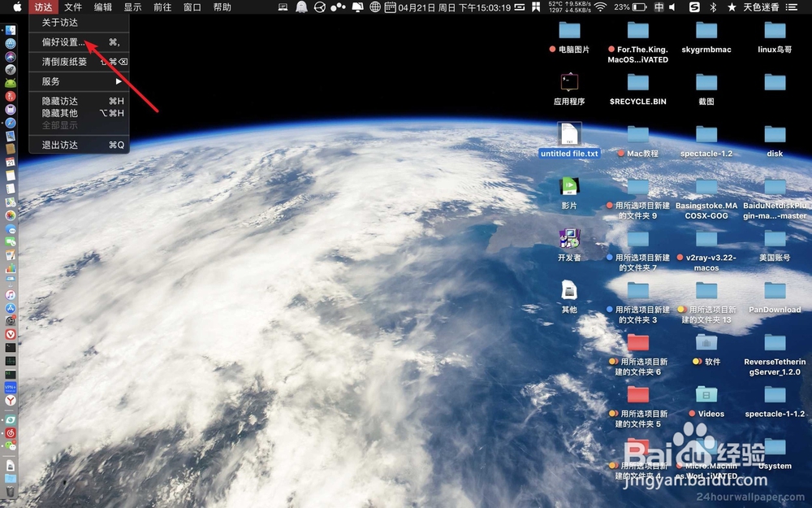The width and height of the screenshot is (812, 508).
Task: Open Finder from the dock
Action: click(11, 31)
